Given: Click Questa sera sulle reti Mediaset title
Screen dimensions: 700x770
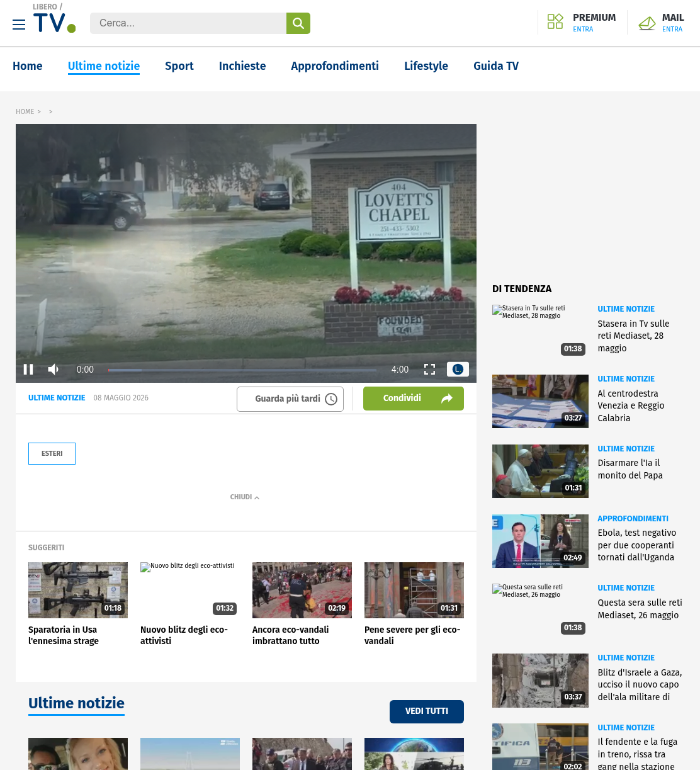Looking at the screenshot, I should point(640,609).
